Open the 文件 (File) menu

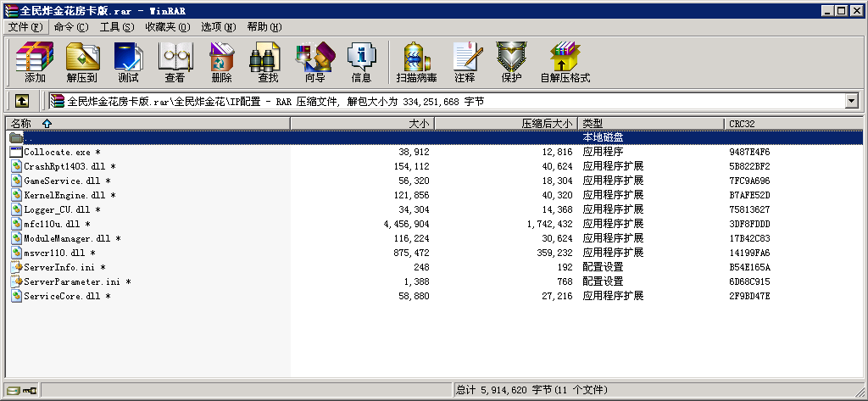coord(25,27)
